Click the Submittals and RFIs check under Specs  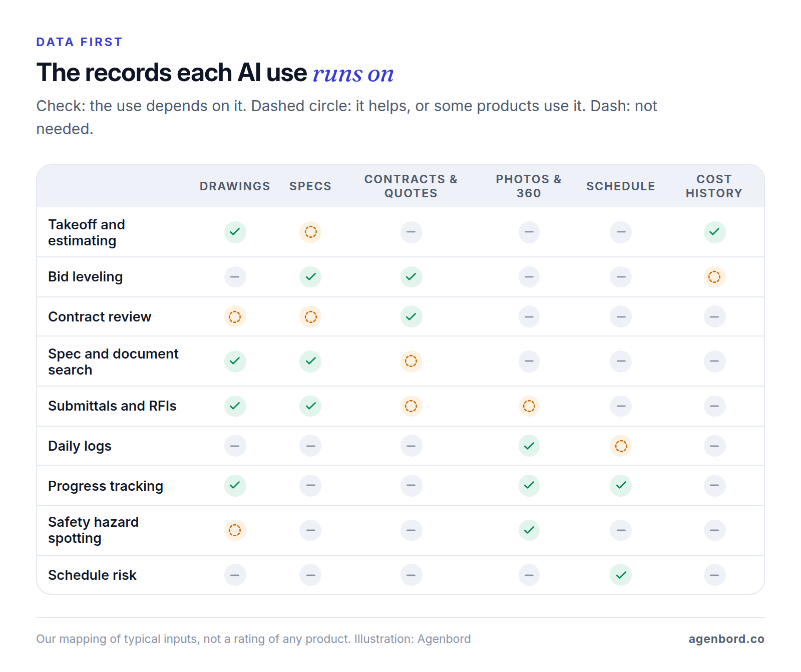310,406
